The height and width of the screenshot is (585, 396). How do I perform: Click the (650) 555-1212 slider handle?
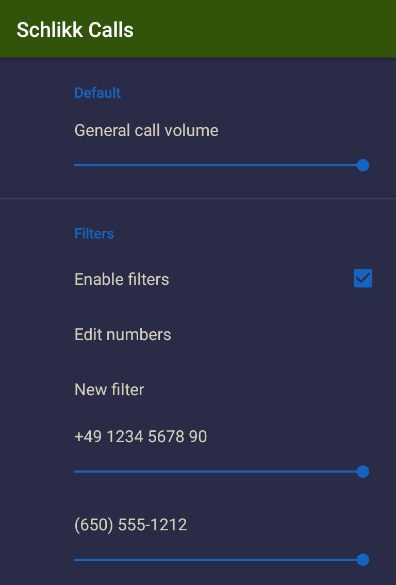[x=363, y=560]
